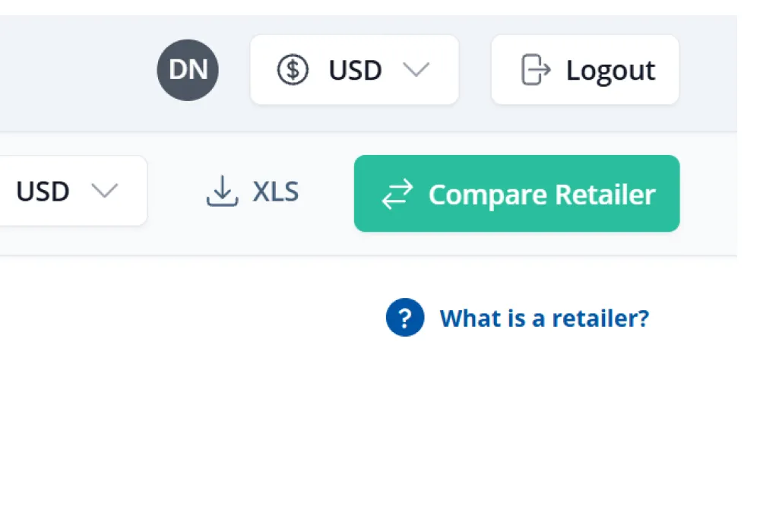Export data using XLS option
This screenshot has height=532, width=760.
pos(251,192)
